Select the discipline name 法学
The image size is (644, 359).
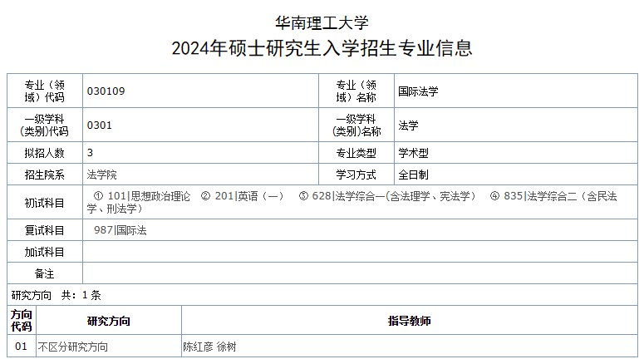408,125
